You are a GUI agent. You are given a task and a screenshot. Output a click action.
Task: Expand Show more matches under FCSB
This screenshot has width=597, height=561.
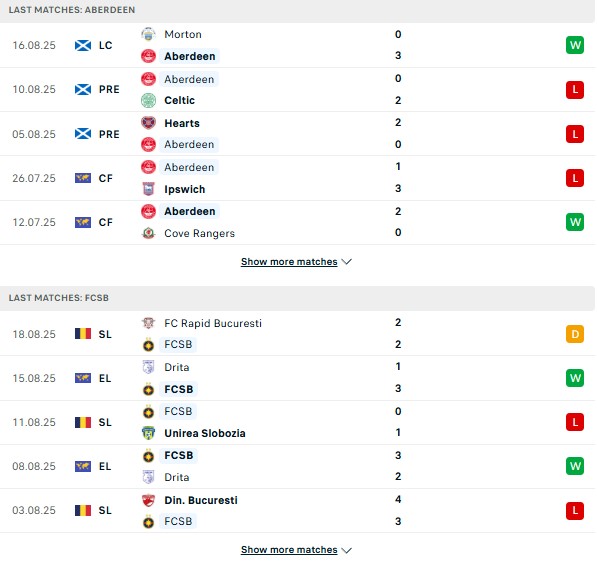click(289, 550)
